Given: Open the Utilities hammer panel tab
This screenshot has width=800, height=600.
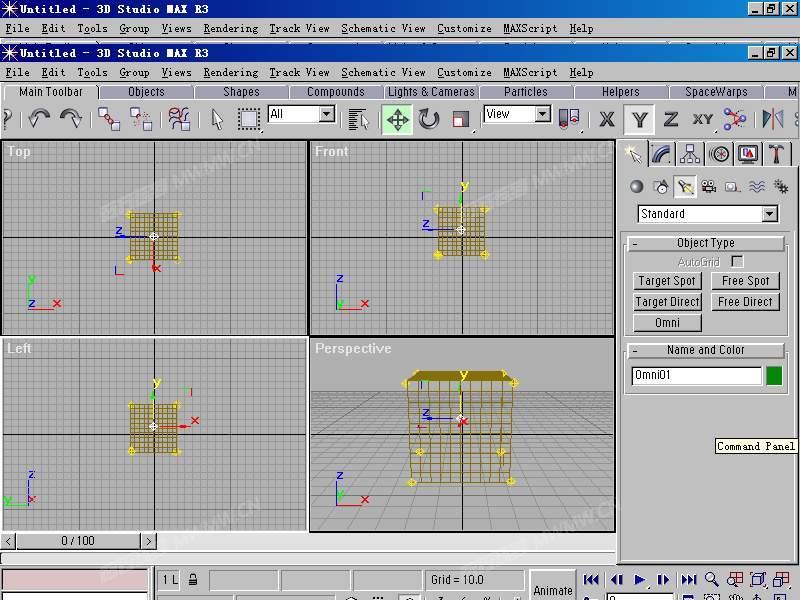Looking at the screenshot, I should [x=777, y=154].
